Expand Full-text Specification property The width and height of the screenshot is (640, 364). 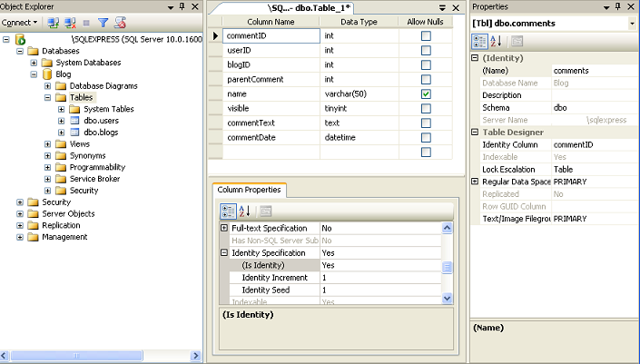(224, 228)
